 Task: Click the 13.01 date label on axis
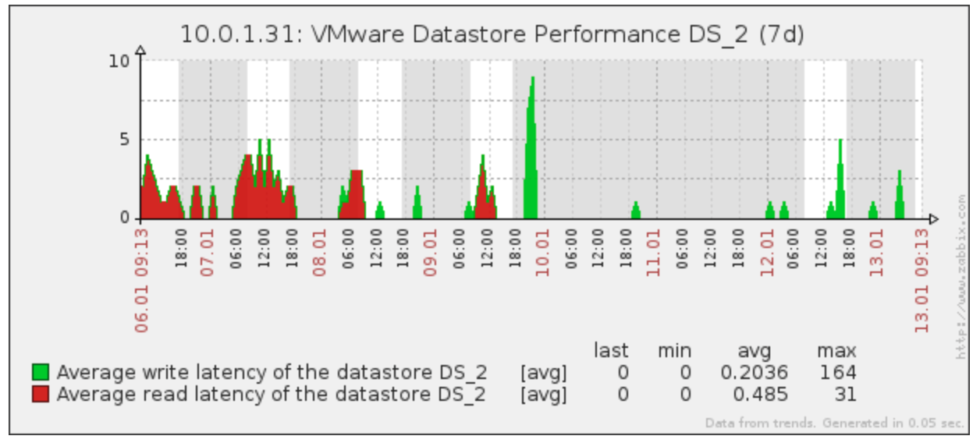pyautogui.click(x=877, y=252)
